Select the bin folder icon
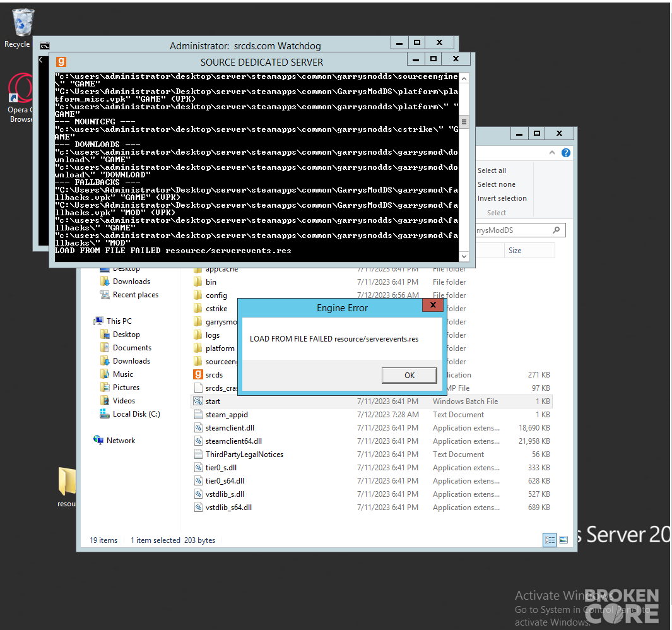Screen dimensions: 672x630 click(197, 282)
